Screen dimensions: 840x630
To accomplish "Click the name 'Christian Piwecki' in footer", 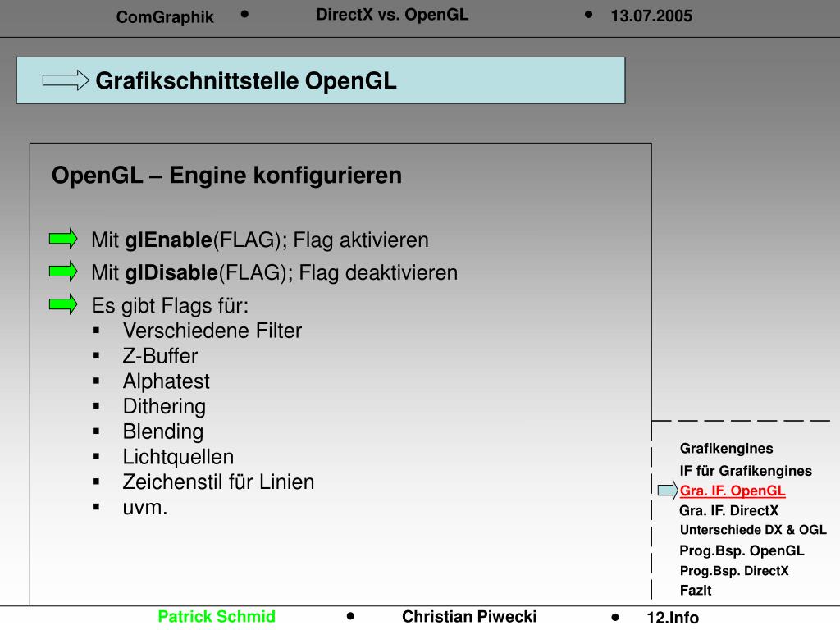I will pos(469,617).
